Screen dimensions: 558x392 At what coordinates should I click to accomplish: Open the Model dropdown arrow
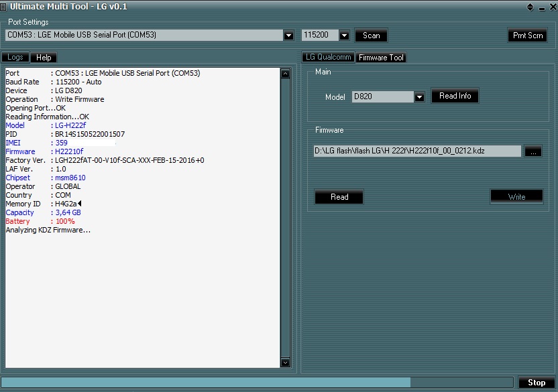(419, 96)
